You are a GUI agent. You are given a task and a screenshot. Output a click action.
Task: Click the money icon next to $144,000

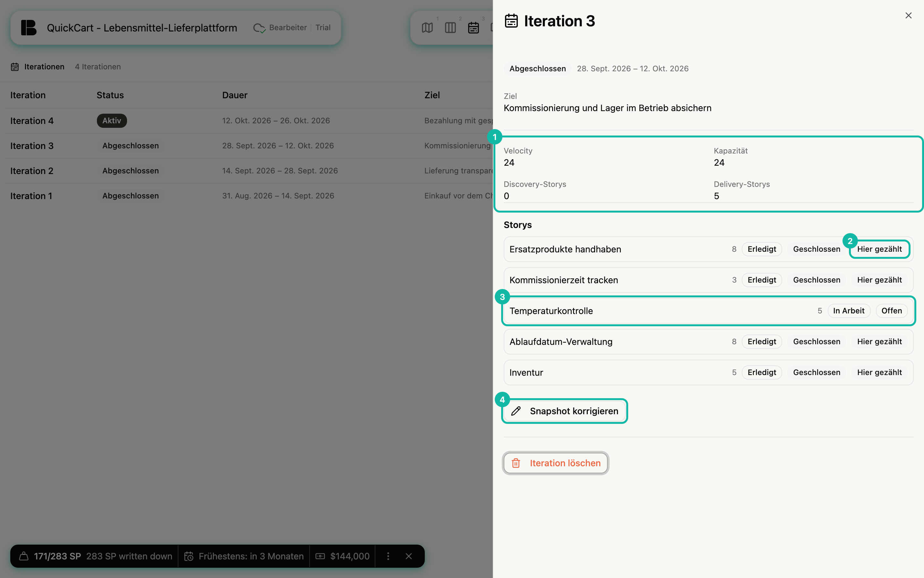[320, 556]
